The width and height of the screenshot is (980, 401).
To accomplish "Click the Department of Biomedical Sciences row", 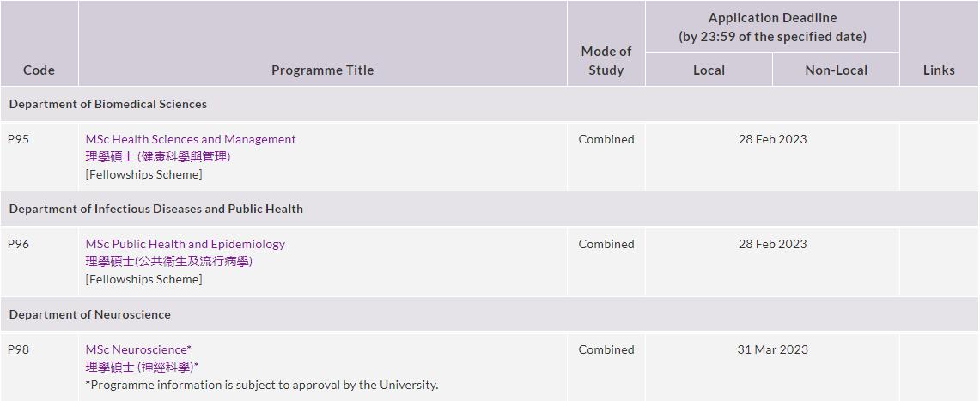I will 108,104.
